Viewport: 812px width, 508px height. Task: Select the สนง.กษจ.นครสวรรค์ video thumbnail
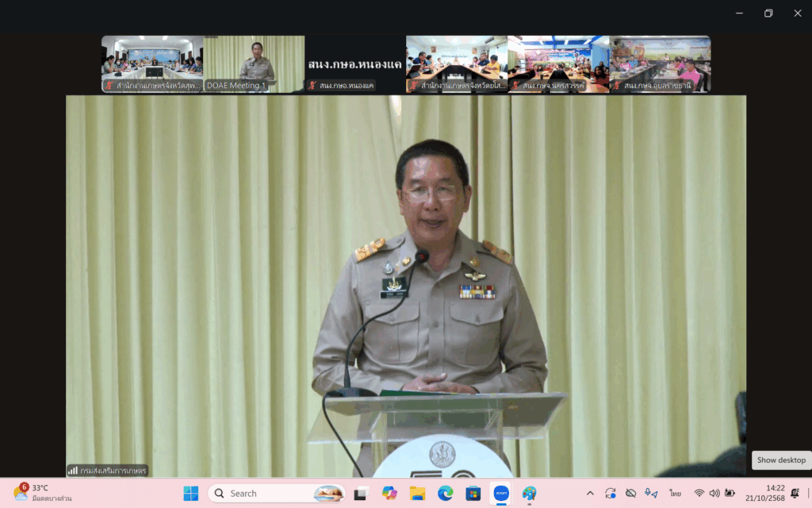click(x=558, y=63)
